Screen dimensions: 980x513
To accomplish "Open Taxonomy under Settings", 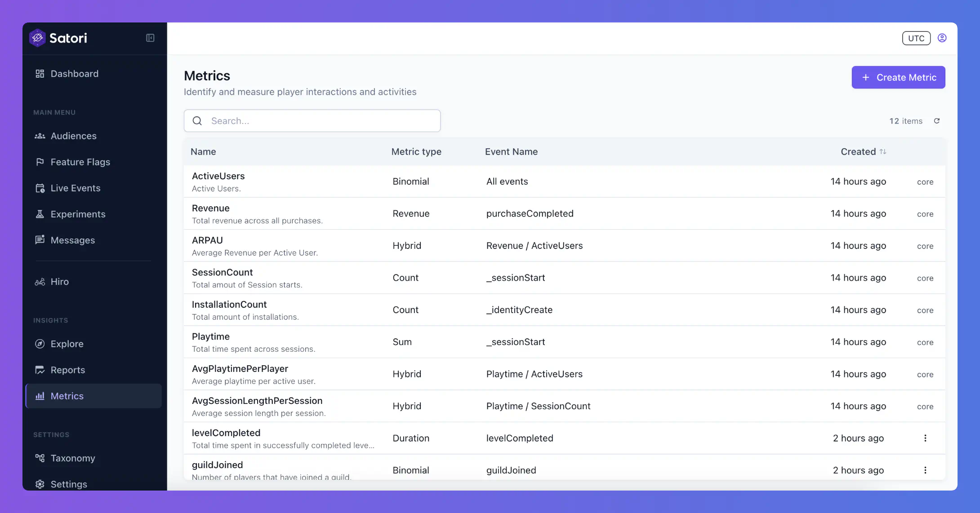I will click(73, 458).
